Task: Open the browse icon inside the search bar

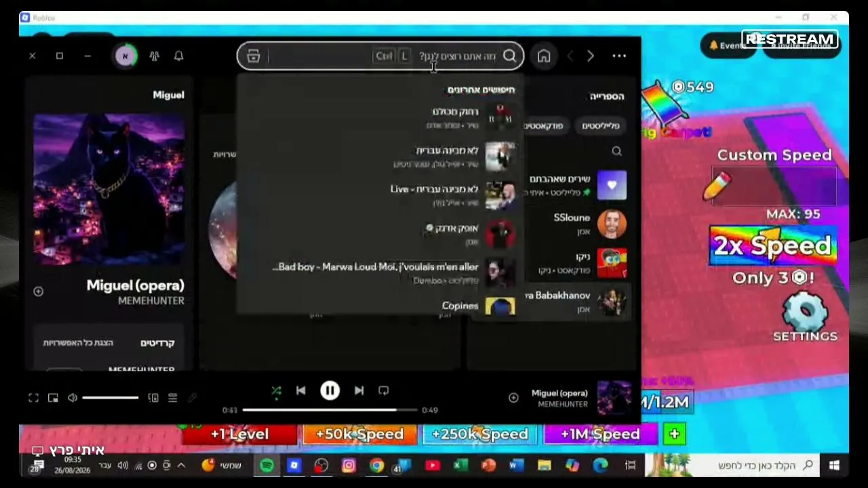Action: coord(254,56)
